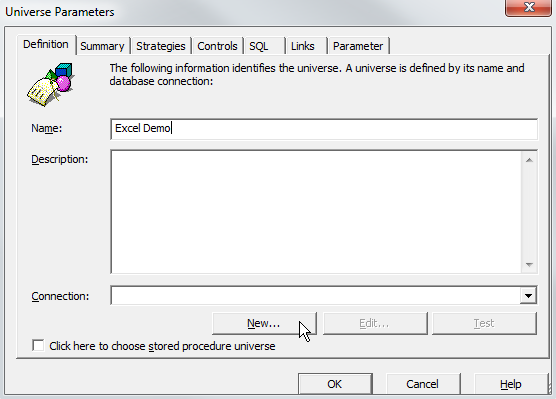556x399 pixels.
Task: Click the universe shapes icon
Action: 50,84
